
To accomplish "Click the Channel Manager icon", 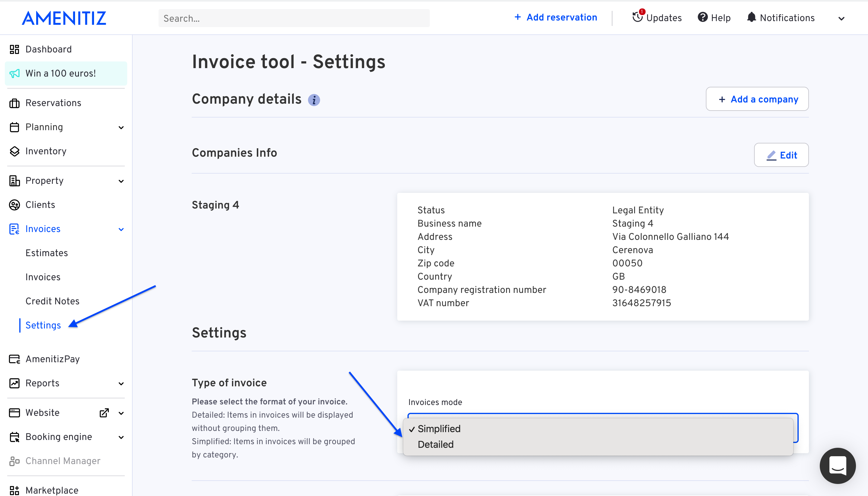I will [14, 461].
